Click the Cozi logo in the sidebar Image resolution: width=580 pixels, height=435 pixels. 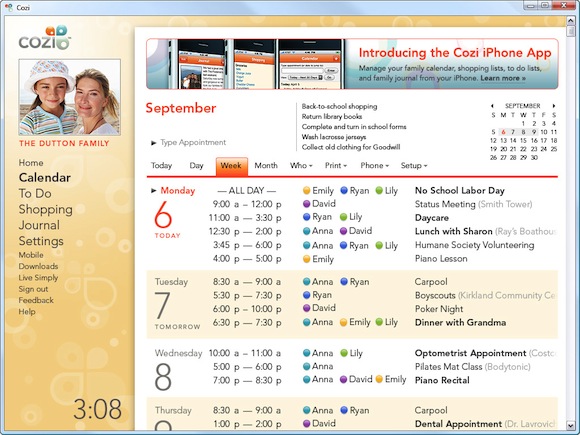click(44, 37)
